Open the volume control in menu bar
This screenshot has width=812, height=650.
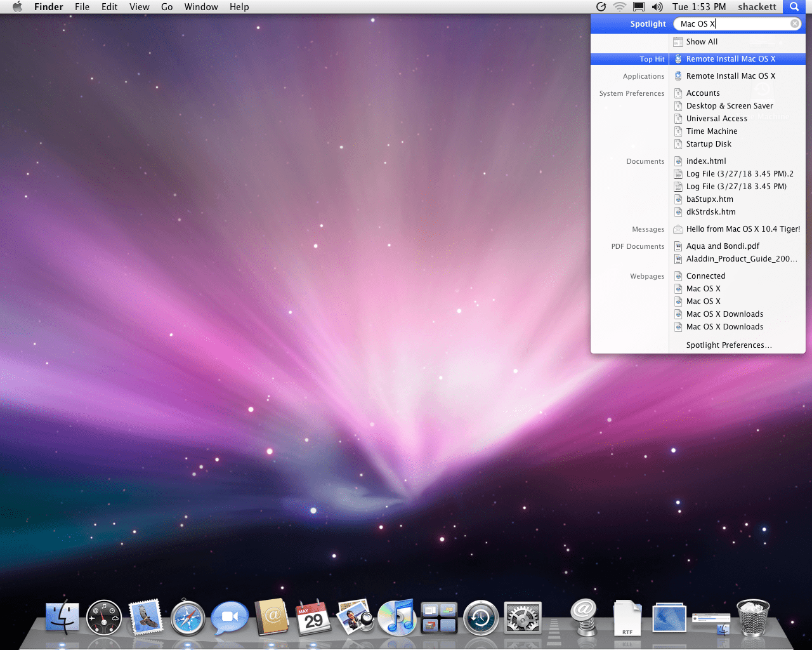[657, 7]
